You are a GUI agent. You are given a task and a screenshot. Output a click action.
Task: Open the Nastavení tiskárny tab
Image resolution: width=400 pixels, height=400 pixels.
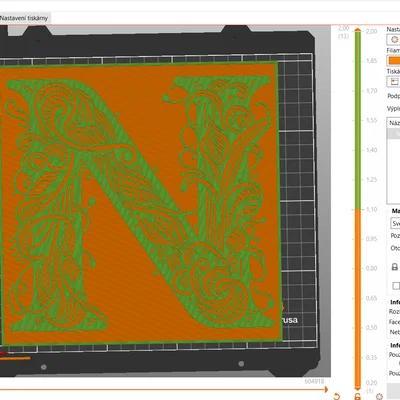tap(24, 18)
